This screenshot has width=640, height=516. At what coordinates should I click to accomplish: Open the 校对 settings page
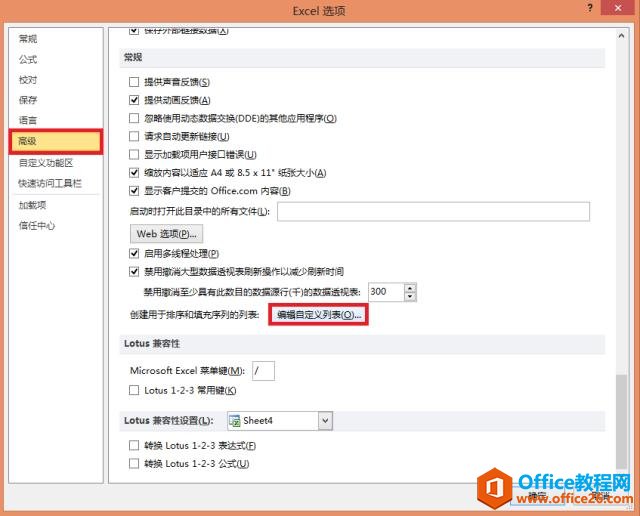click(28, 80)
